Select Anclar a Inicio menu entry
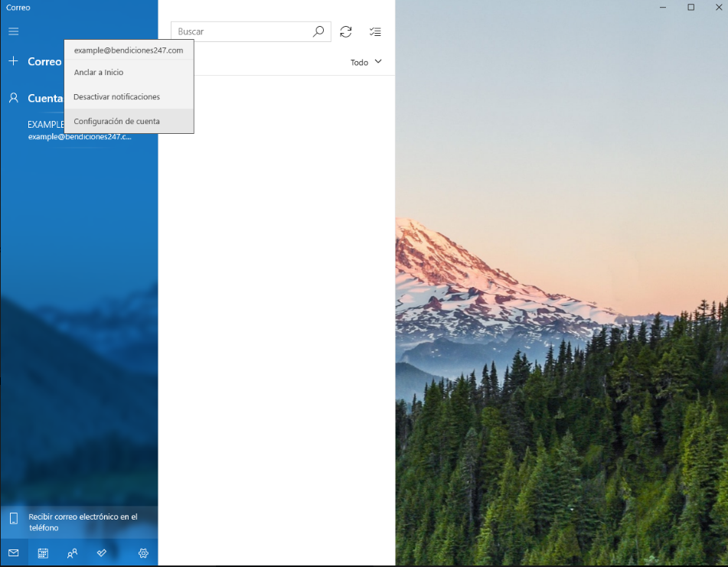This screenshot has height=567, width=728. [x=129, y=73]
